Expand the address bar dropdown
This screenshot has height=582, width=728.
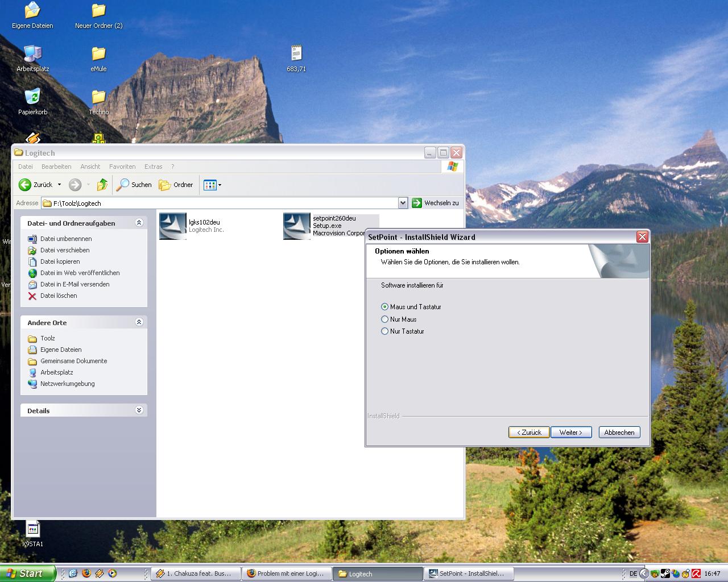(x=403, y=203)
